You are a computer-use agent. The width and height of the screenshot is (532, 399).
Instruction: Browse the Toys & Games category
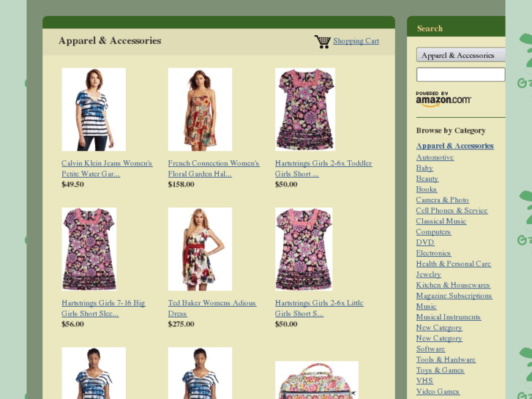point(440,370)
